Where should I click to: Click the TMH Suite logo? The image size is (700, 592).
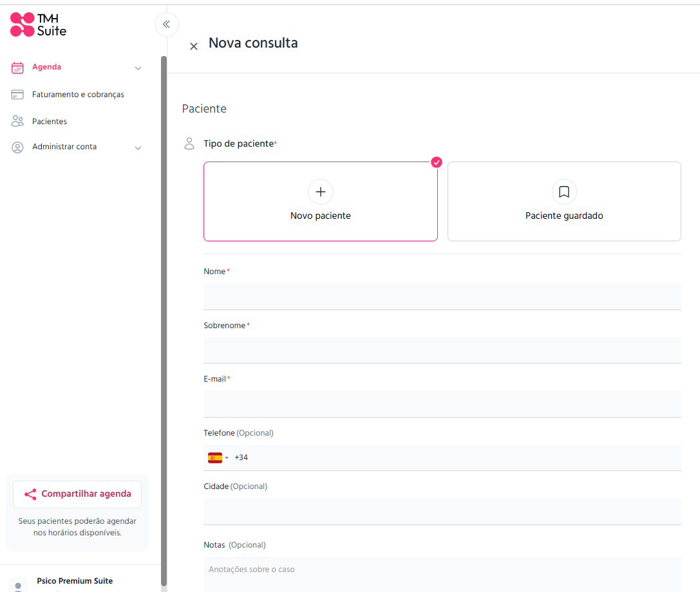point(38,24)
